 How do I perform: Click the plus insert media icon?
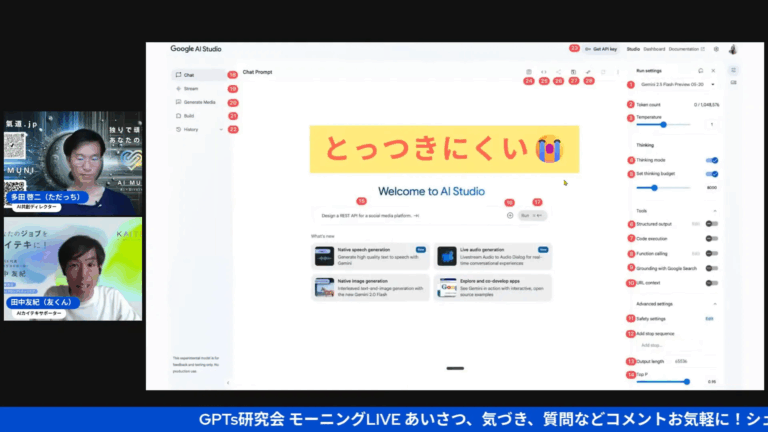pyautogui.click(x=510, y=216)
